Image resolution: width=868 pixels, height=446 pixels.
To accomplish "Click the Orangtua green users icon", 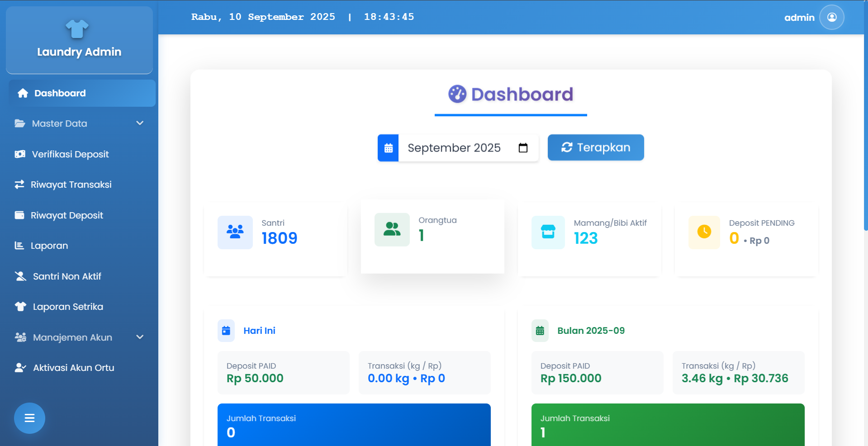I will point(392,229).
